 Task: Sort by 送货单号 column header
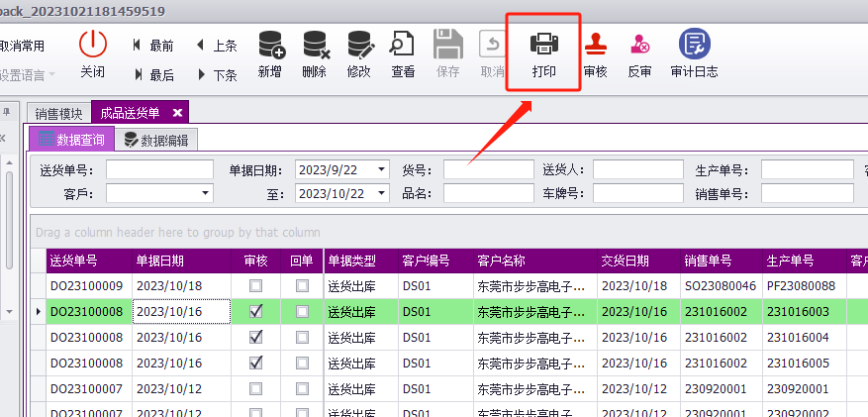(x=89, y=261)
